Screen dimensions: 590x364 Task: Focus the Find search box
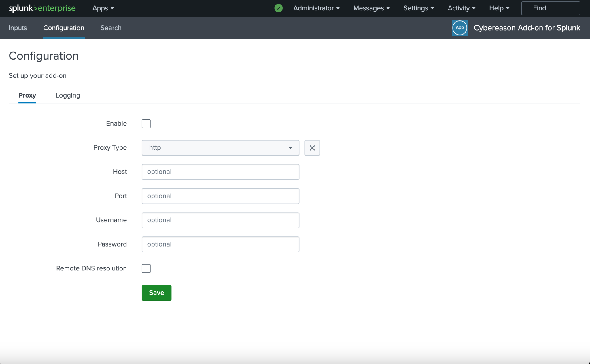pos(551,8)
